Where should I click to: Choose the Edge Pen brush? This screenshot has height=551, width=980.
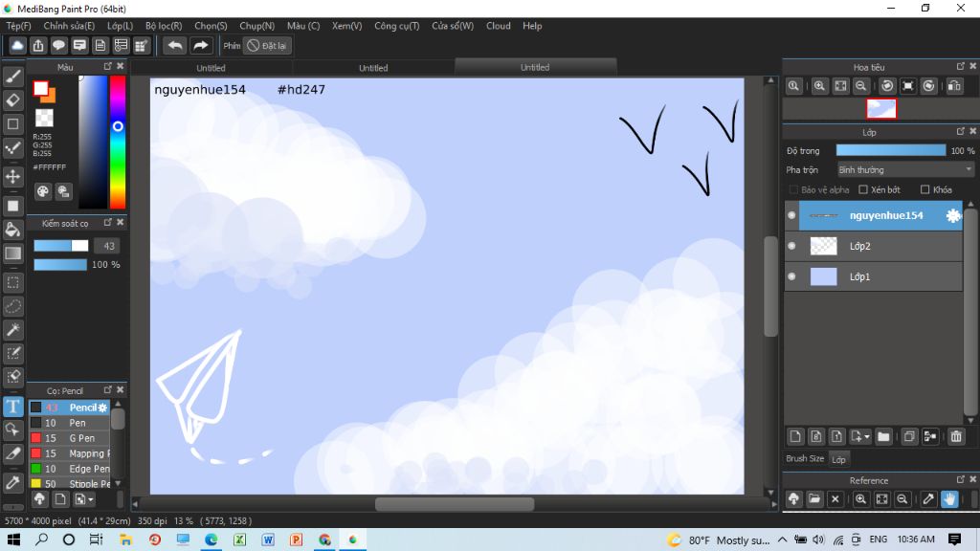click(70, 469)
